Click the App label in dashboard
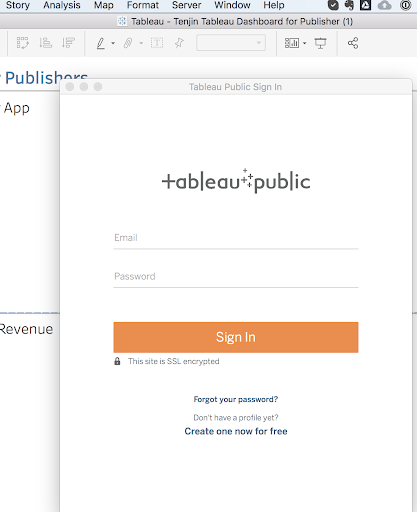This screenshot has height=512, width=417. 17,108
